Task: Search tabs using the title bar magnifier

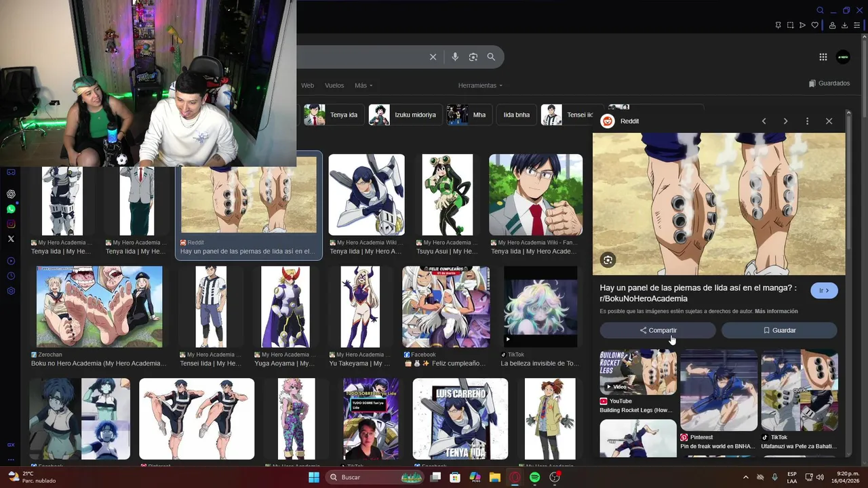Action: click(x=820, y=10)
